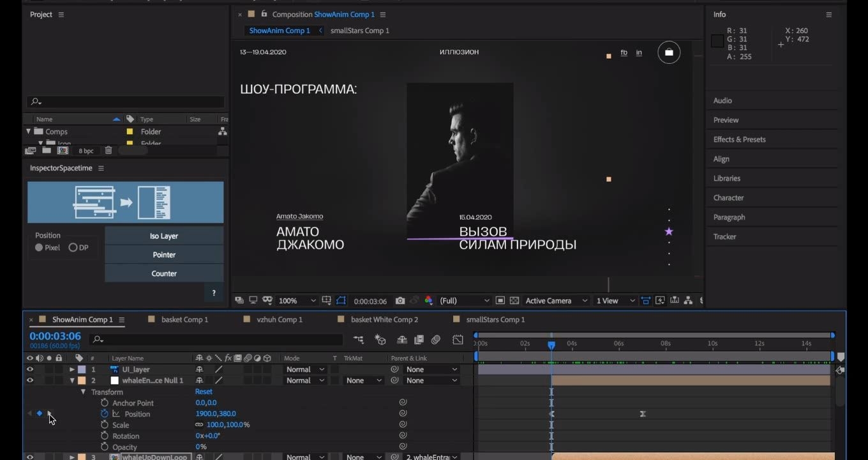Click the Project panel search field
This screenshot has width=868, height=460.
126,102
